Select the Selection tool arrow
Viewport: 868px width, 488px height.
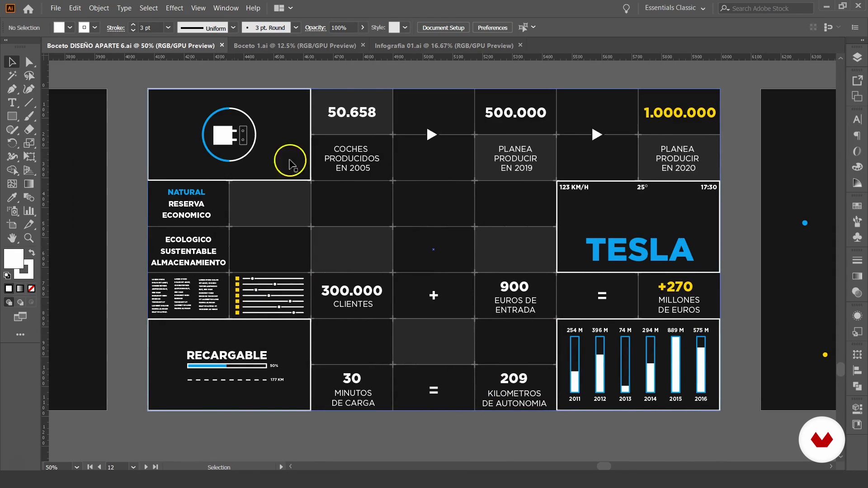click(12, 62)
